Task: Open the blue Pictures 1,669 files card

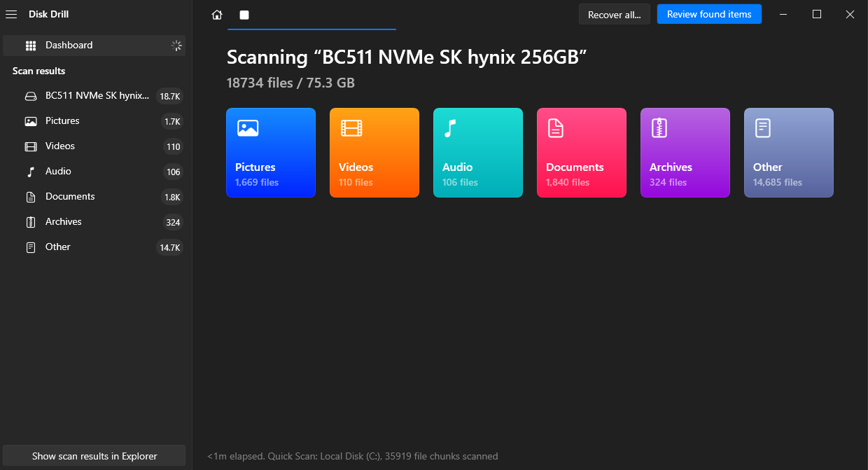Action: coord(271,153)
